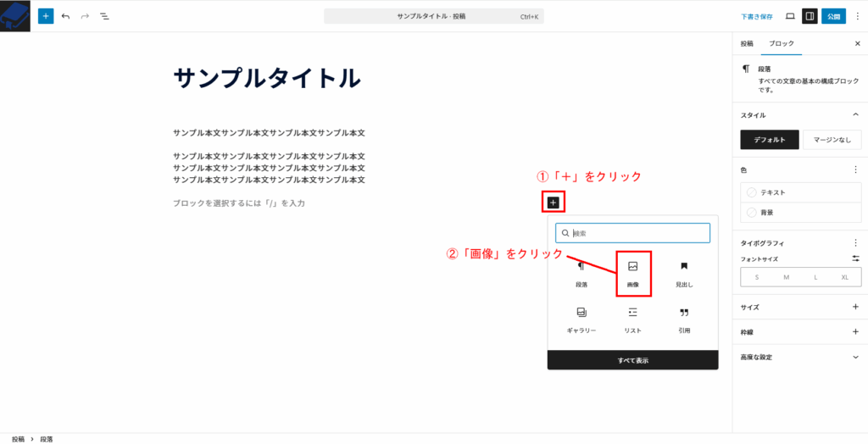Open the document overview list icon

[104, 16]
